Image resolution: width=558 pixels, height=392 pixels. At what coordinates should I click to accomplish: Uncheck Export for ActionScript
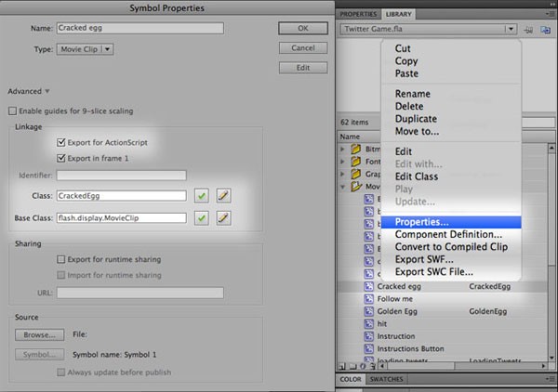pos(60,143)
